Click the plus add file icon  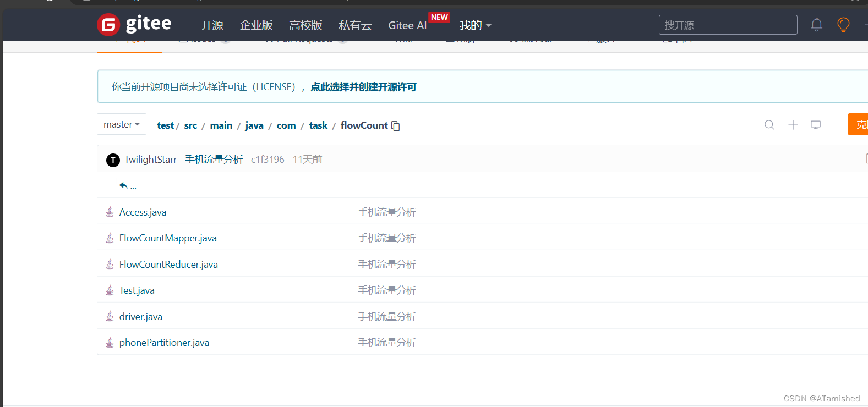point(793,125)
